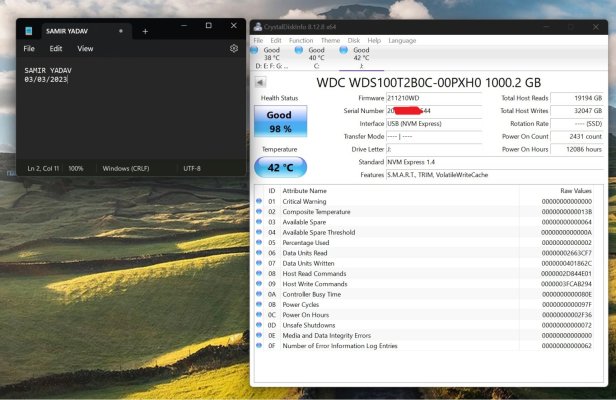Click status orb of Host Read Commands row
The image size is (616, 400).
click(259, 273)
